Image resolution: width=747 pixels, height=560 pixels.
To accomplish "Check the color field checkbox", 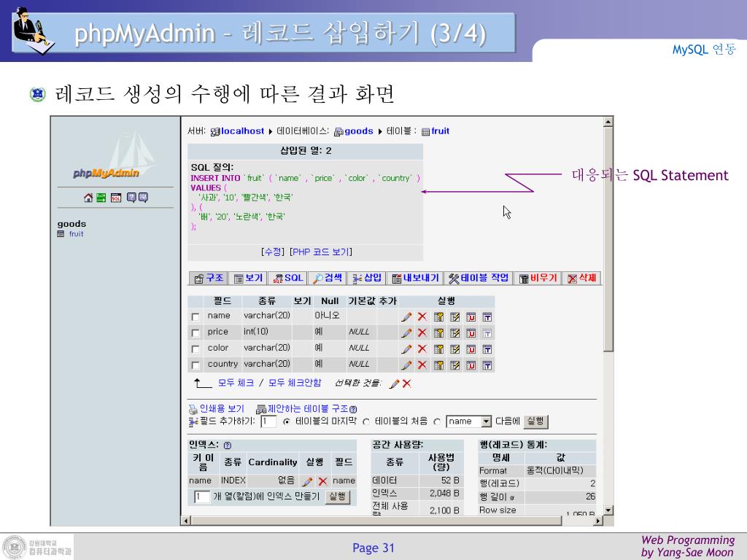I will [x=195, y=349].
